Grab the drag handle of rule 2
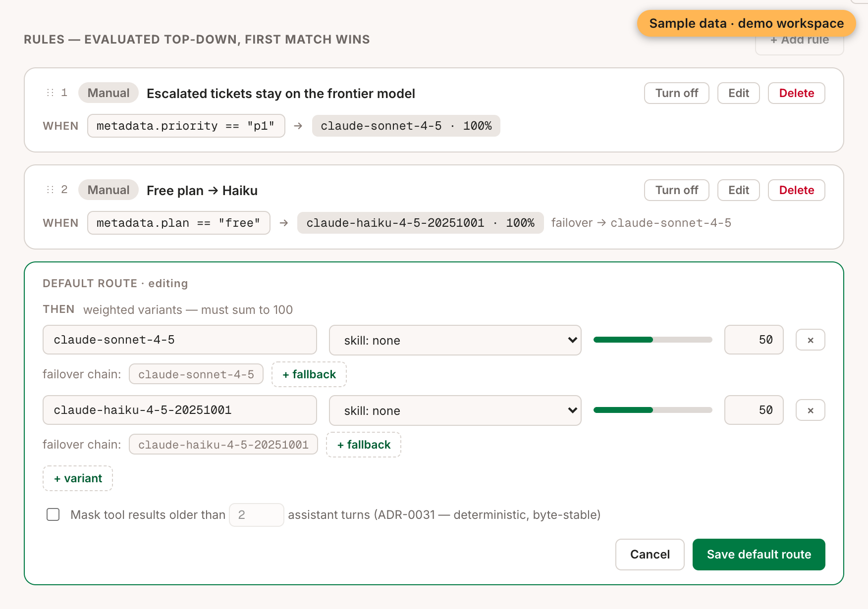The height and width of the screenshot is (609, 868). (x=50, y=190)
